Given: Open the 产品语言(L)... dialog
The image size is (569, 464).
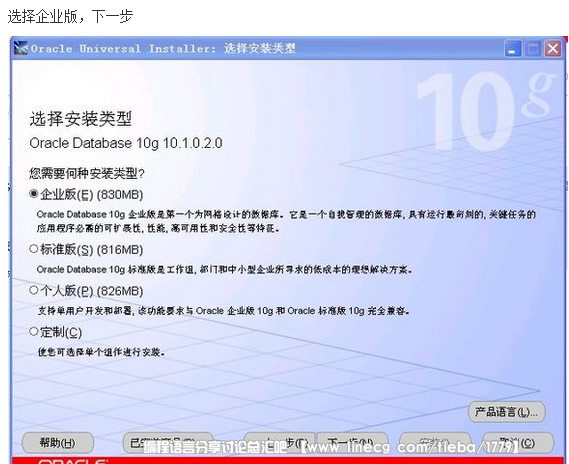Looking at the screenshot, I should (507, 412).
